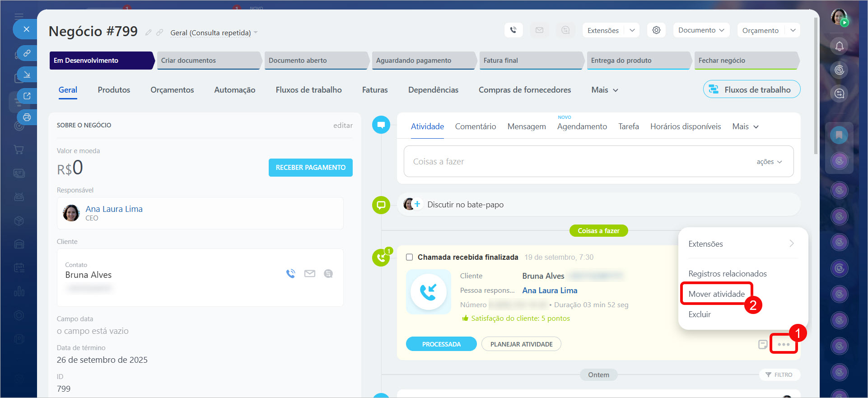Open the Geral (Consulta repetida) pipeline selector
The width and height of the screenshot is (868, 398).
[214, 33]
